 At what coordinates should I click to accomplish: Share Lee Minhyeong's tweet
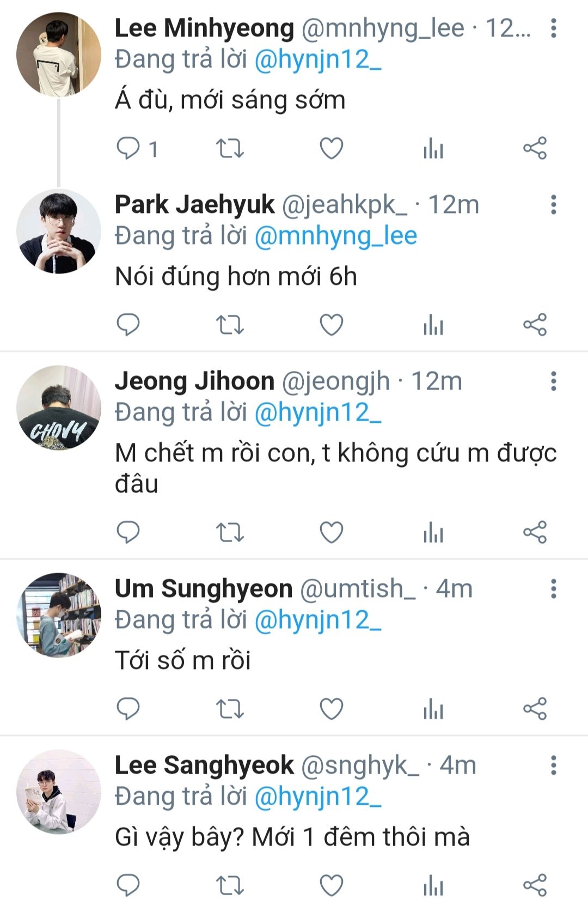(535, 148)
